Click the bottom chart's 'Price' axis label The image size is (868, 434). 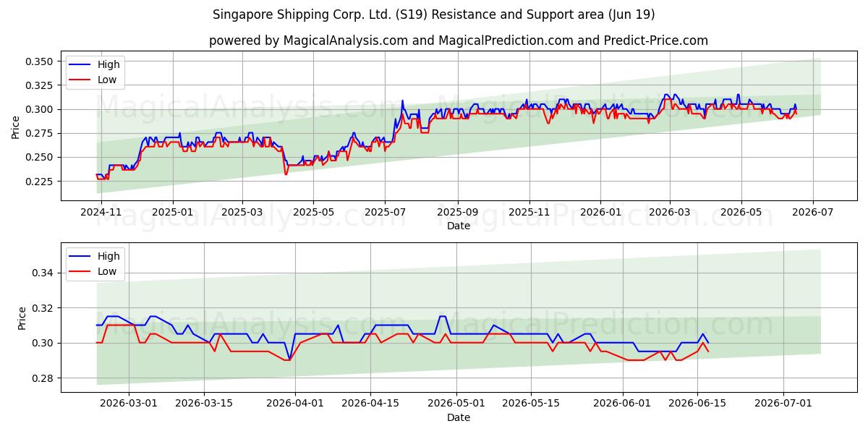click(x=22, y=318)
